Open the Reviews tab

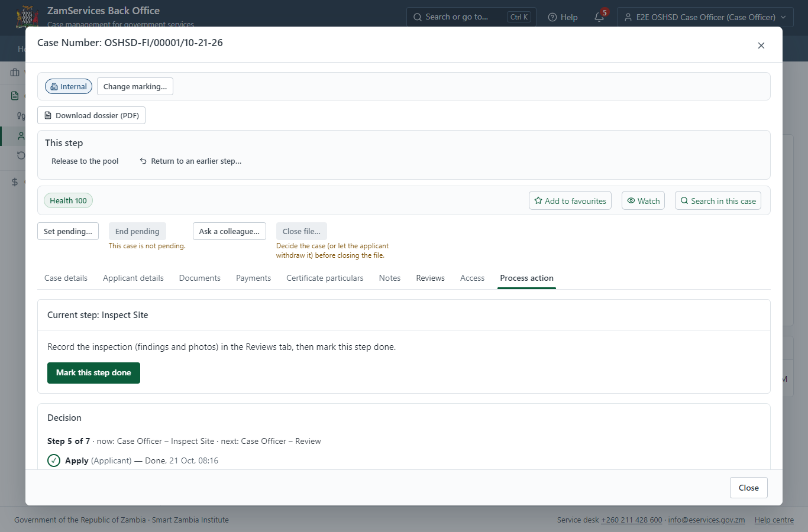pyautogui.click(x=430, y=278)
